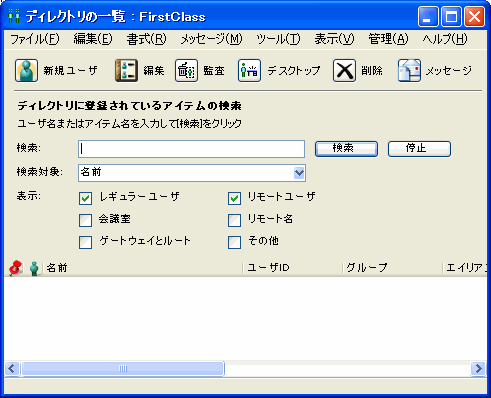Click the scrollbar right arrow
Screen dimensions: 491x398
479,368
